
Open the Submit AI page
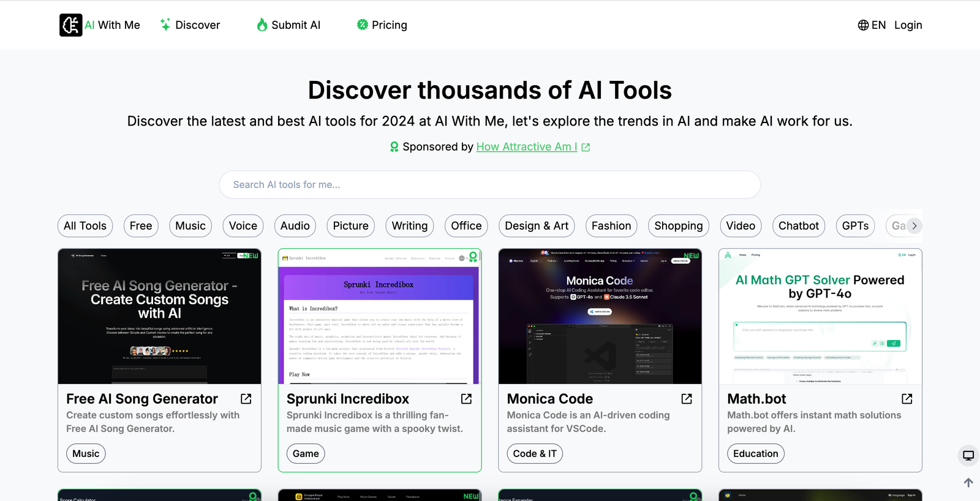[x=288, y=25]
